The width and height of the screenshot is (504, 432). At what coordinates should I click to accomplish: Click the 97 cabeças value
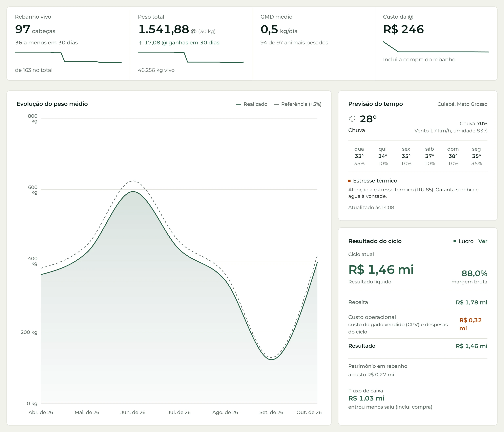(x=35, y=29)
